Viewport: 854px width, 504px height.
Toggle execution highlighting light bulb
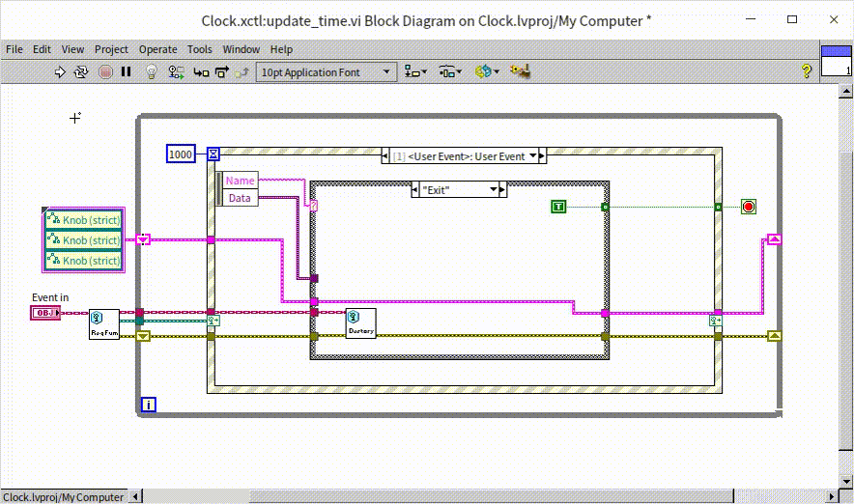click(151, 71)
